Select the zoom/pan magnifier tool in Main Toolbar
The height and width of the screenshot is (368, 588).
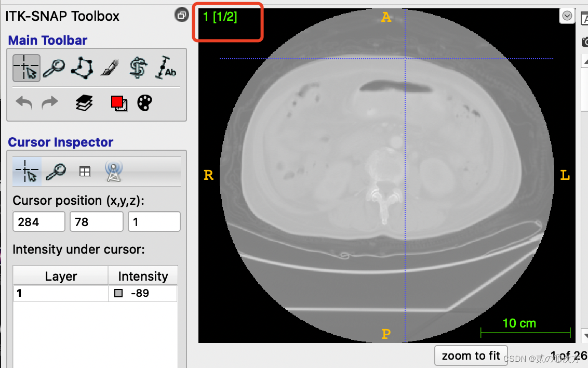coord(54,68)
